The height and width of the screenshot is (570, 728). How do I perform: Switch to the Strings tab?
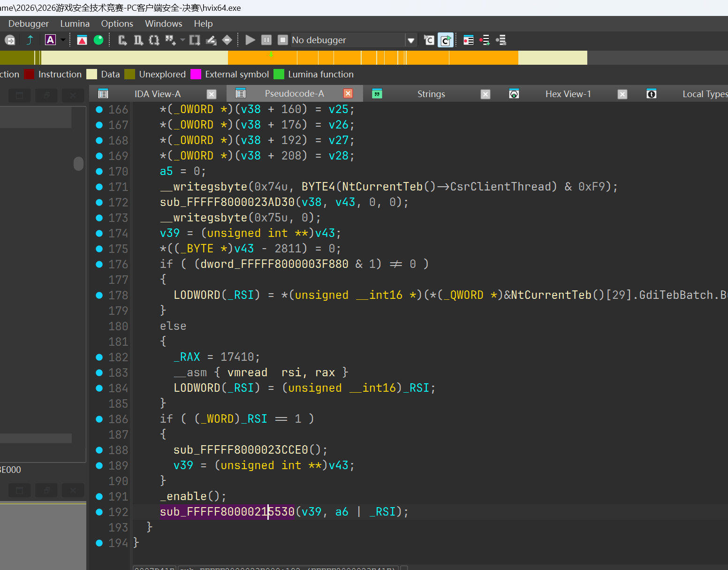(x=431, y=94)
